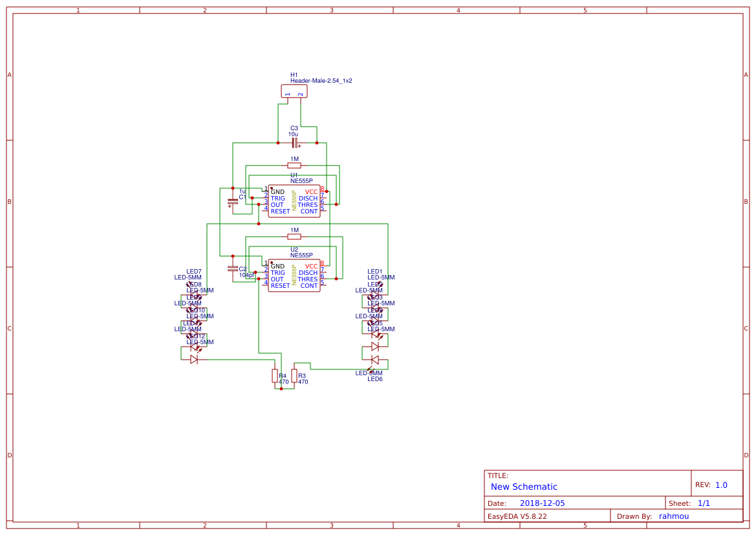Select the lower 1M resistor above U2
This screenshot has width=756, height=535.
[x=294, y=237]
